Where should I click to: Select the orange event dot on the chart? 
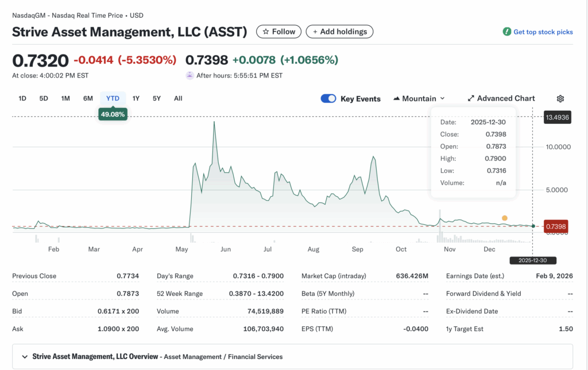pyautogui.click(x=505, y=218)
